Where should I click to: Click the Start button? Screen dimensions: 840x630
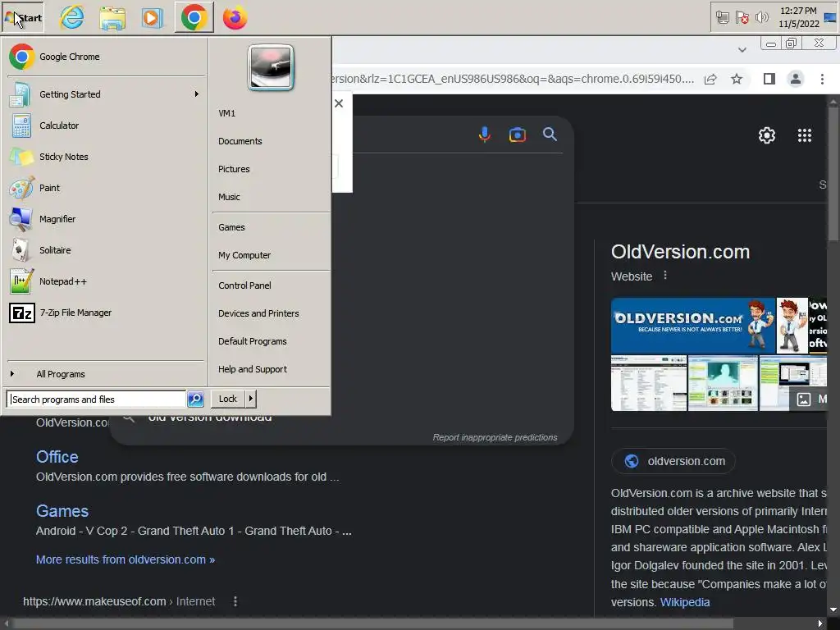pyautogui.click(x=22, y=18)
